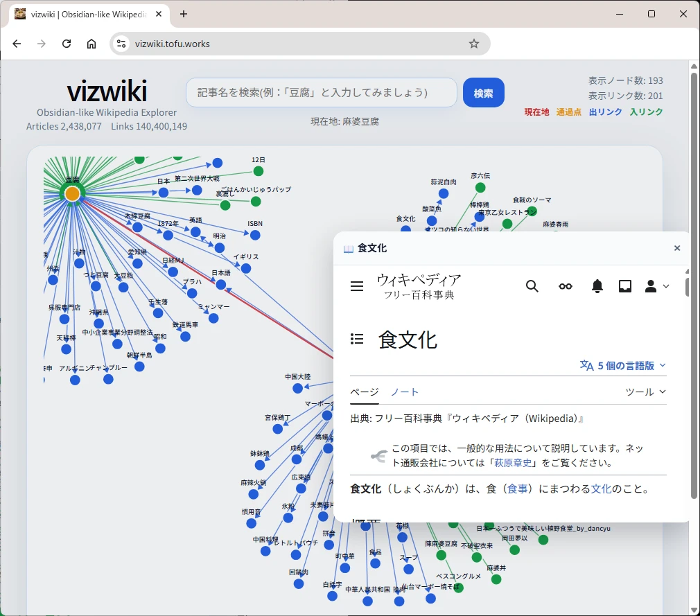The image size is (700, 616).
Task: Open Wikipedia search magnifier icon
Action: click(532, 286)
